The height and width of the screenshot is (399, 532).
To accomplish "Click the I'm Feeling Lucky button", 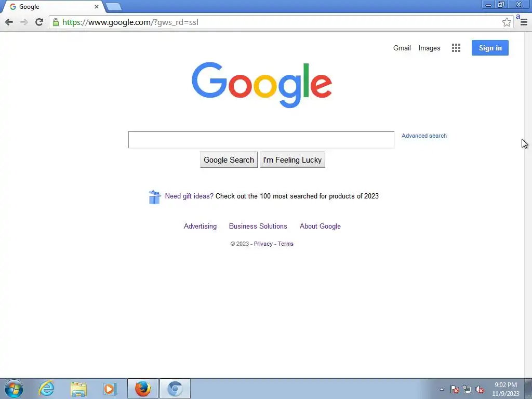I will click(x=292, y=160).
